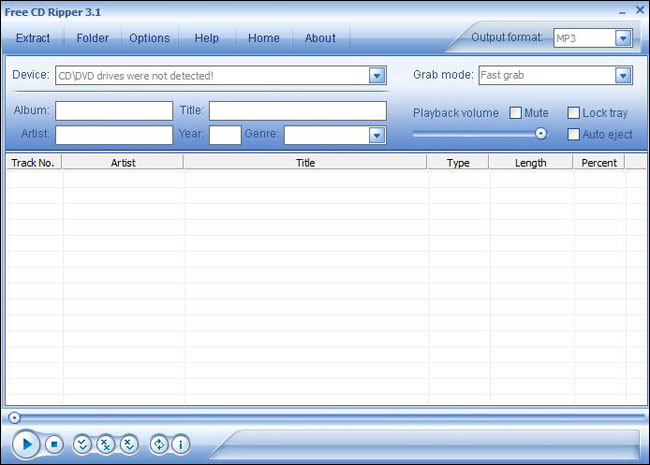Expand the Grab mode dropdown
This screenshot has height=465, width=650.
[623, 75]
